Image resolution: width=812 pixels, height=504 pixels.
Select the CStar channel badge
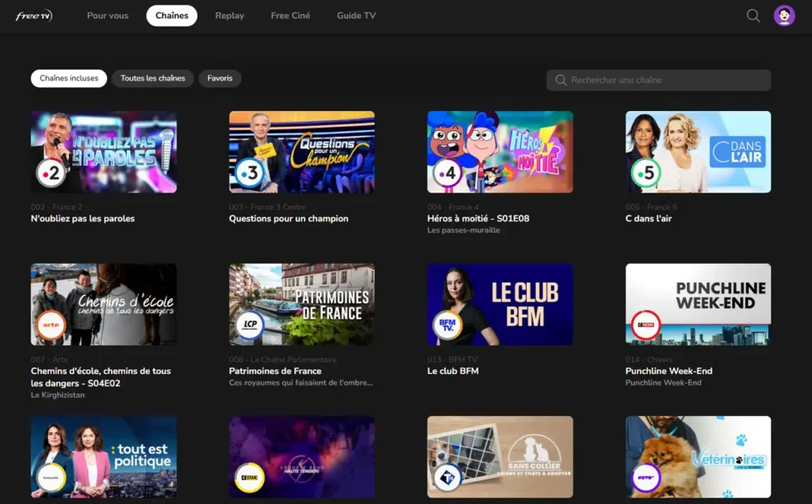click(248, 476)
